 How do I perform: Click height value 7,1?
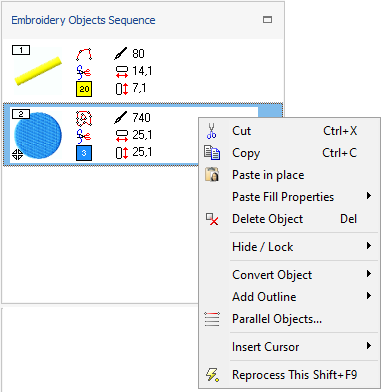click(x=139, y=88)
